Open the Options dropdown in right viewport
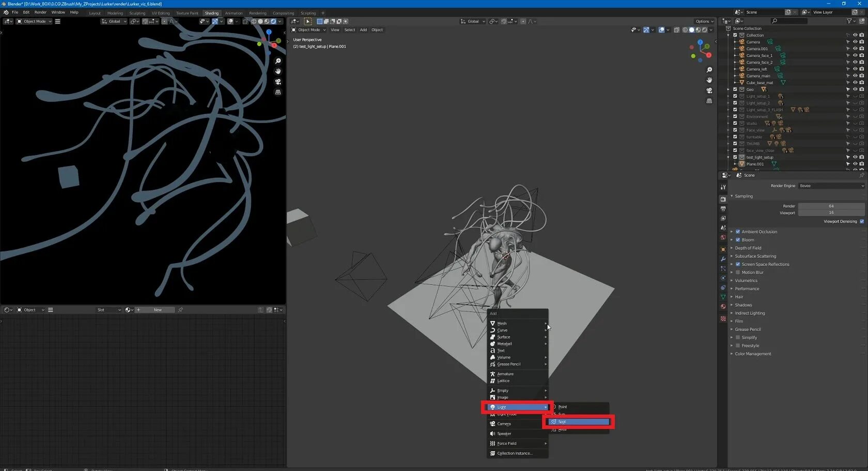 [704, 21]
